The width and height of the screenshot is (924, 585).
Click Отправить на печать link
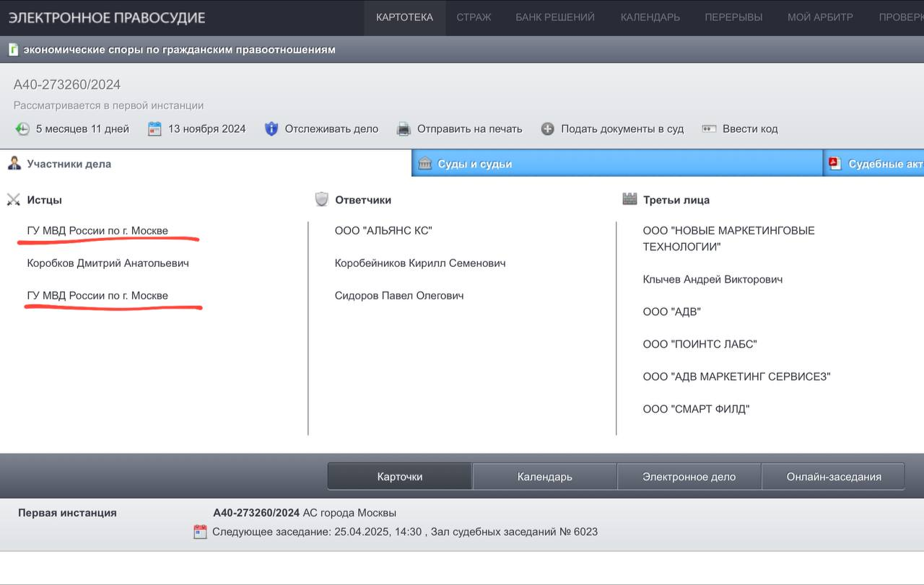469,129
